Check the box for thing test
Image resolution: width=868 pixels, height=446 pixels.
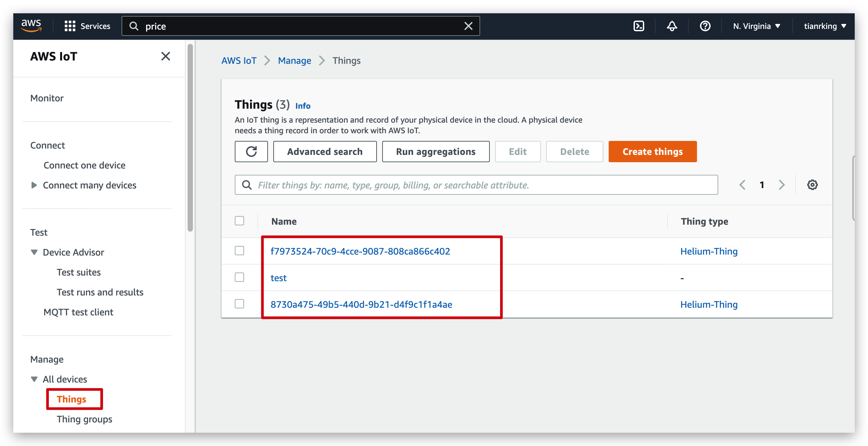[239, 277]
